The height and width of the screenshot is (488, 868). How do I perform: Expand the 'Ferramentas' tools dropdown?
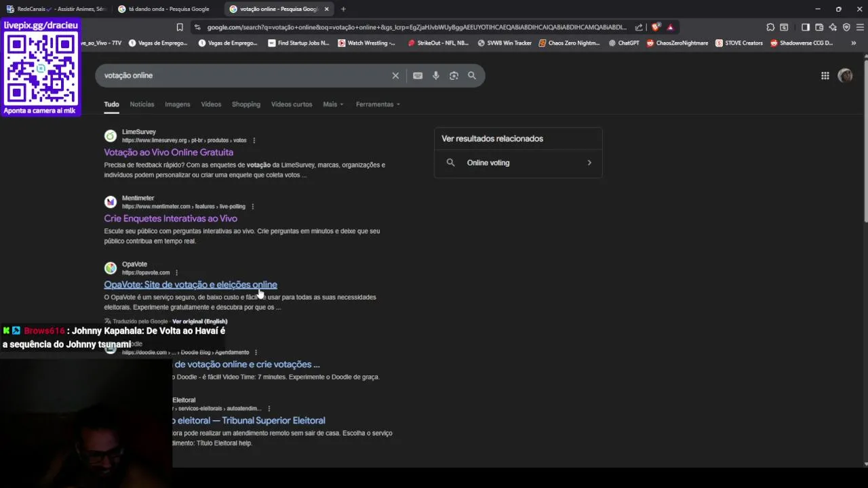tap(378, 104)
